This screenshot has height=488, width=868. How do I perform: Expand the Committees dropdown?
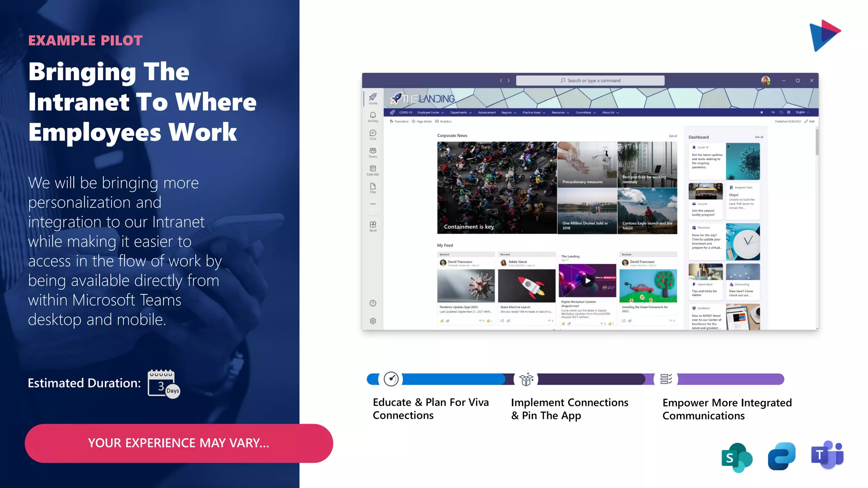(586, 113)
